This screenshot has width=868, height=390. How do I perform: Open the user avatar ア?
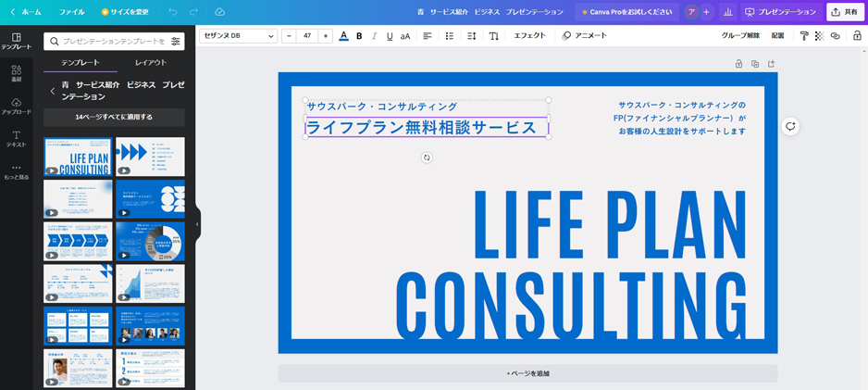click(x=691, y=12)
